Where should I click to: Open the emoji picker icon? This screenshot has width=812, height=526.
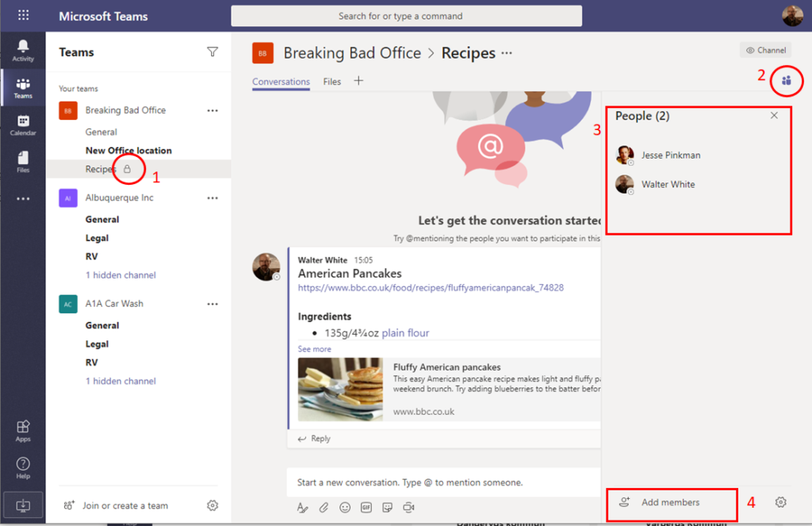pos(345,507)
